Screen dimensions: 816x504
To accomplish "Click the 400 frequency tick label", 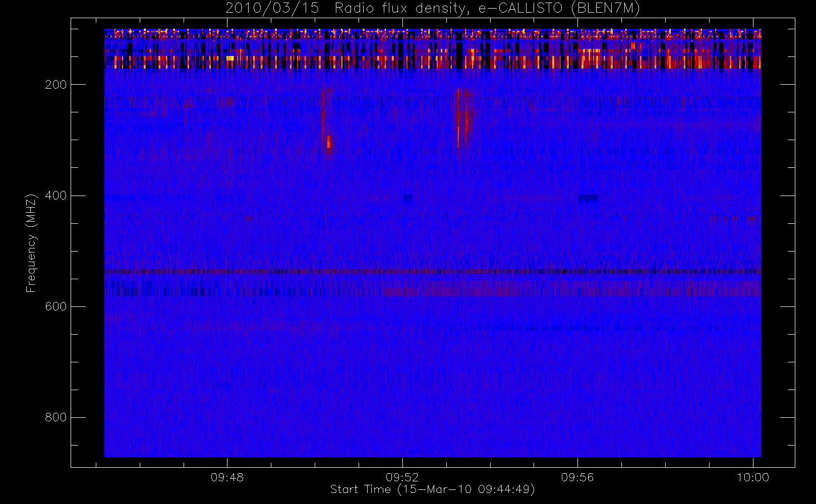I will tap(55, 196).
